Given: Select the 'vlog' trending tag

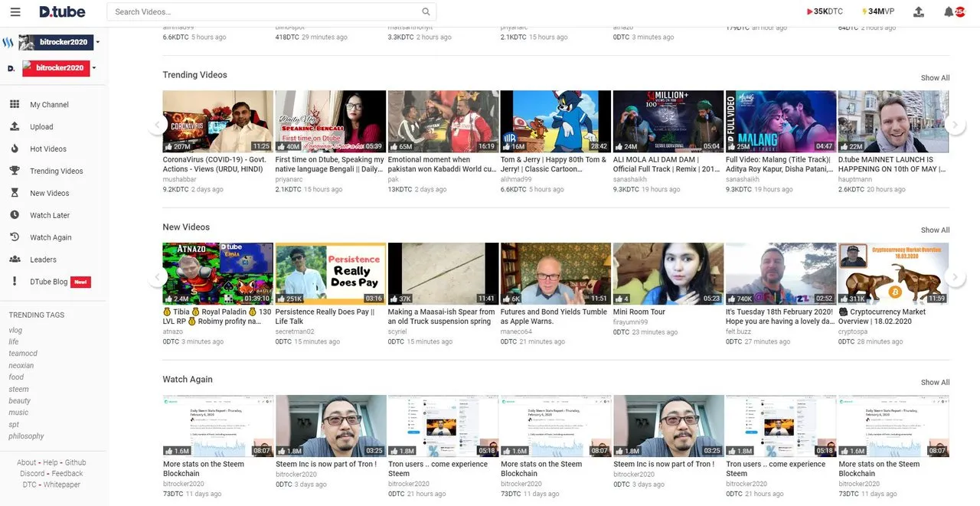Looking at the screenshot, I should 15,331.
